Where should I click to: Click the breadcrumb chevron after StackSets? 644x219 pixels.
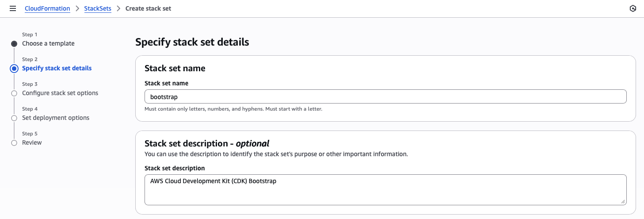click(x=118, y=8)
